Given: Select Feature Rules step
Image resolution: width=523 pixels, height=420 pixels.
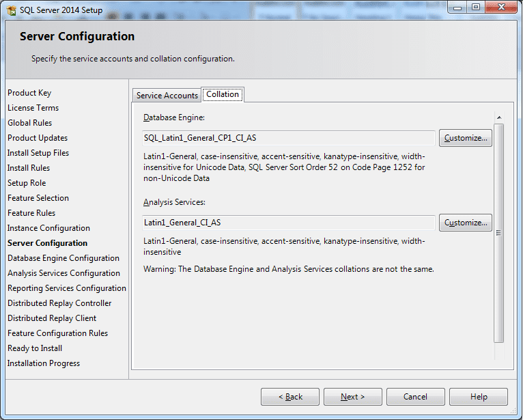Looking at the screenshot, I should (x=31, y=213).
